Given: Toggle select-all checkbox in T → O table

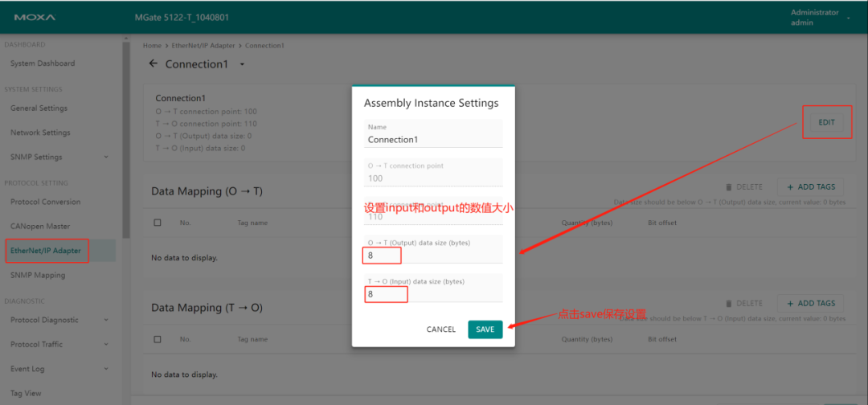Looking at the screenshot, I should pyautogui.click(x=158, y=339).
